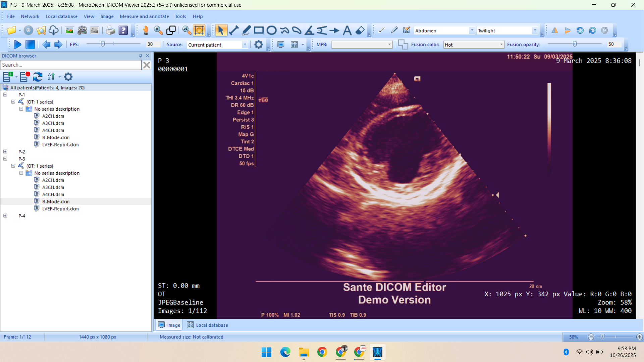Toggle the arrow pointer select mode

(x=220, y=31)
